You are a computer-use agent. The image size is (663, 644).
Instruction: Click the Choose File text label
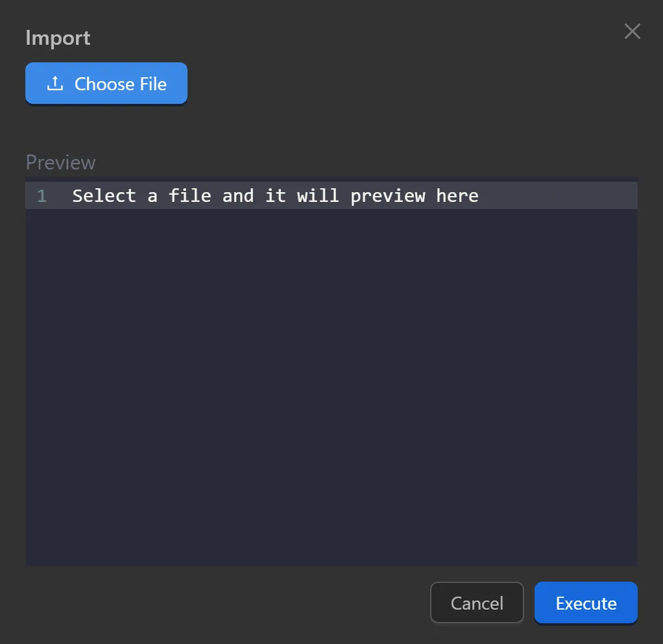[121, 83]
